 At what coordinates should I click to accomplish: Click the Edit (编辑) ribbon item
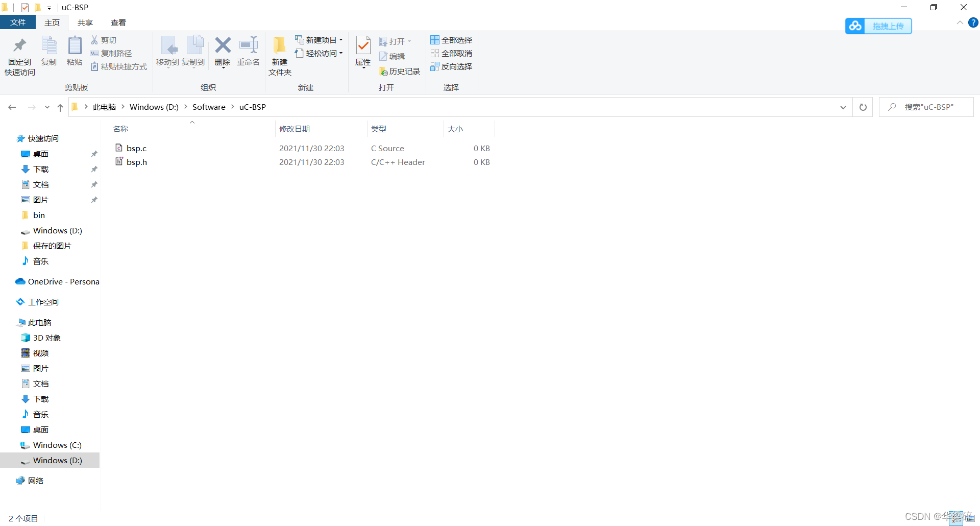point(392,56)
